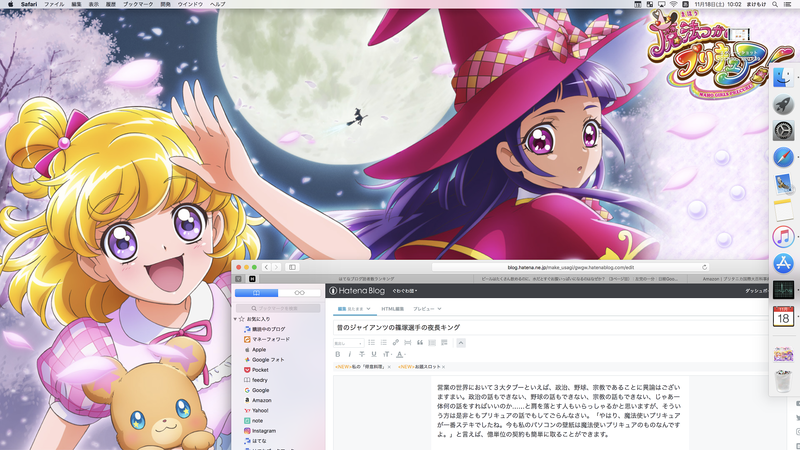Insert a read-more divider in editor
The width and height of the screenshot is (800, 450).
click(408, 342)
